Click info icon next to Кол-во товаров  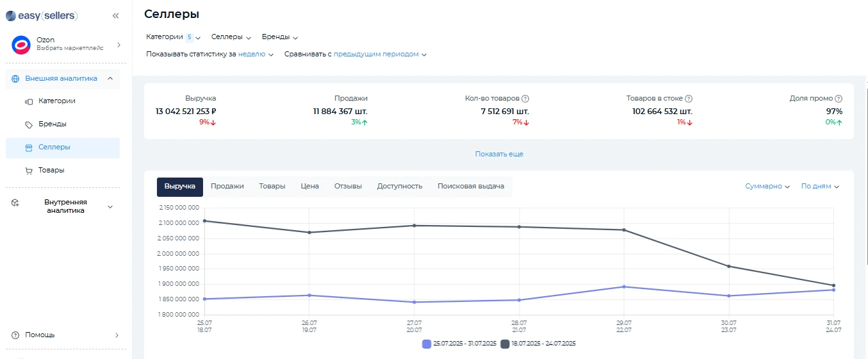point(525,99)
